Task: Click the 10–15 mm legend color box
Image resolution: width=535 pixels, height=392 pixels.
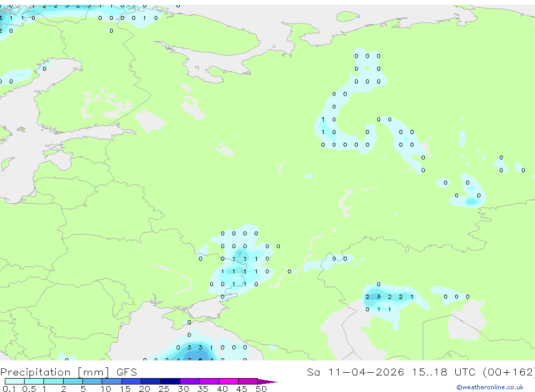Action: tap(112, 381)
